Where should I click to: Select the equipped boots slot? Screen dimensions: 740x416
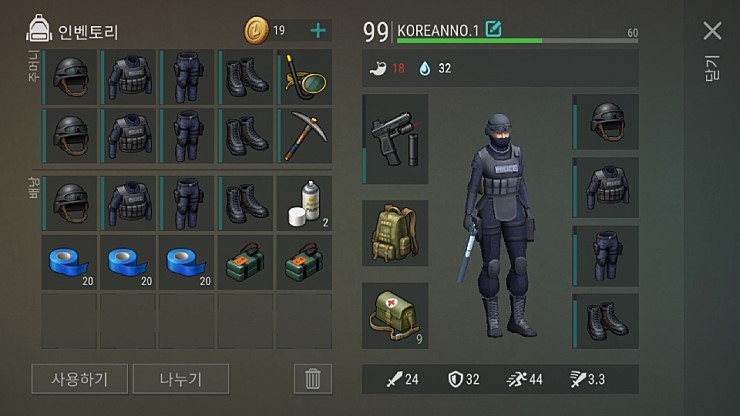605,321
